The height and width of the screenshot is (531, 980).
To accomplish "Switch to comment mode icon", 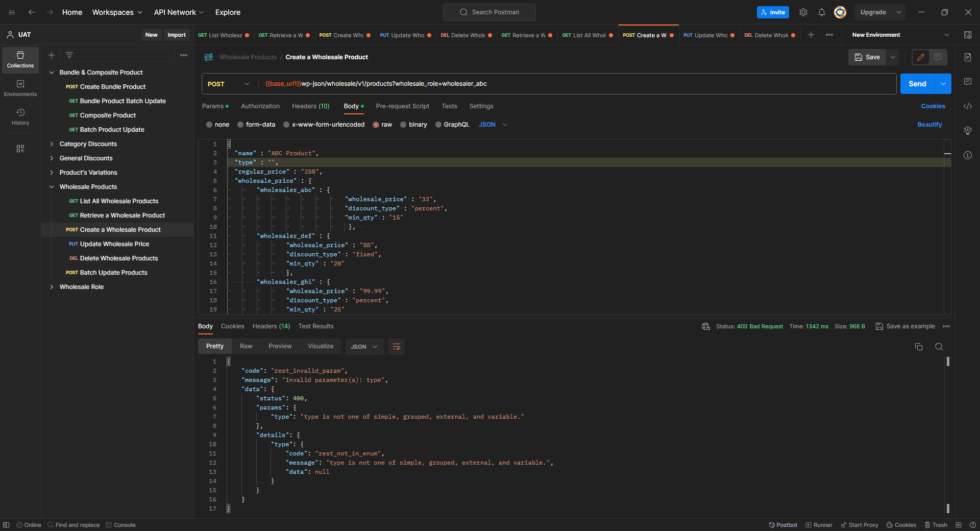I will pyautogui.click(x=938, y=57).
